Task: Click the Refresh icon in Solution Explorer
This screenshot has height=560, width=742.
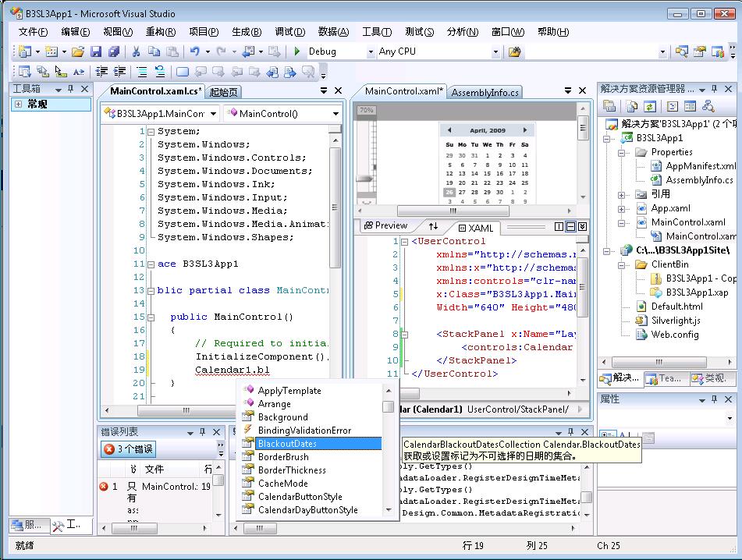Action: pyautogui.click(x=649, y=106)
